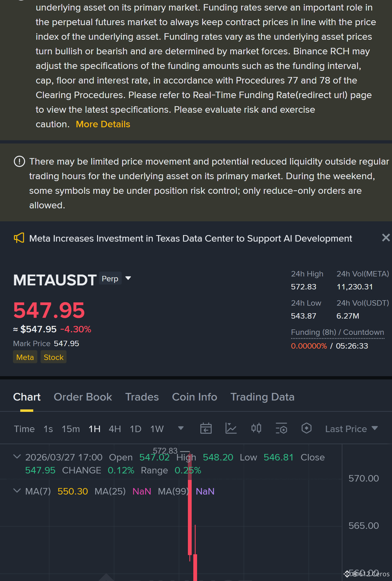Switch to the Order Book tab
Viewport: 392px width, 581px height.
point(83,397)
